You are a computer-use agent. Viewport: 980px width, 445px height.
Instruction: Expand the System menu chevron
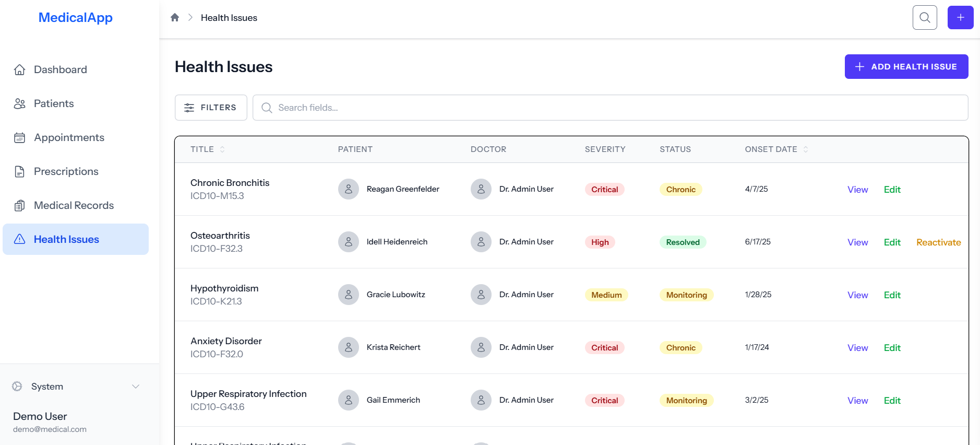pyautogui.click(x=136, y=387)
